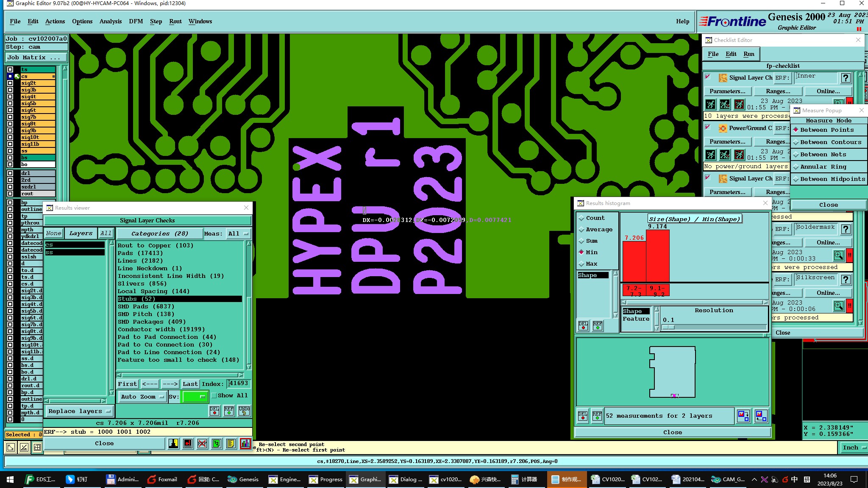Click grid window icon in bottom-left toolbar
The image size is (868, 488).
pyautogui.click(x=37, y=447)
